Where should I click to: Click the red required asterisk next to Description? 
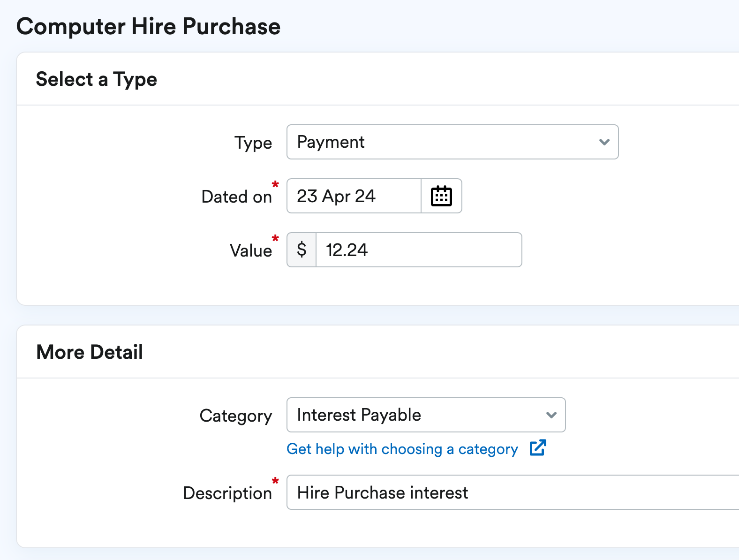275,481
